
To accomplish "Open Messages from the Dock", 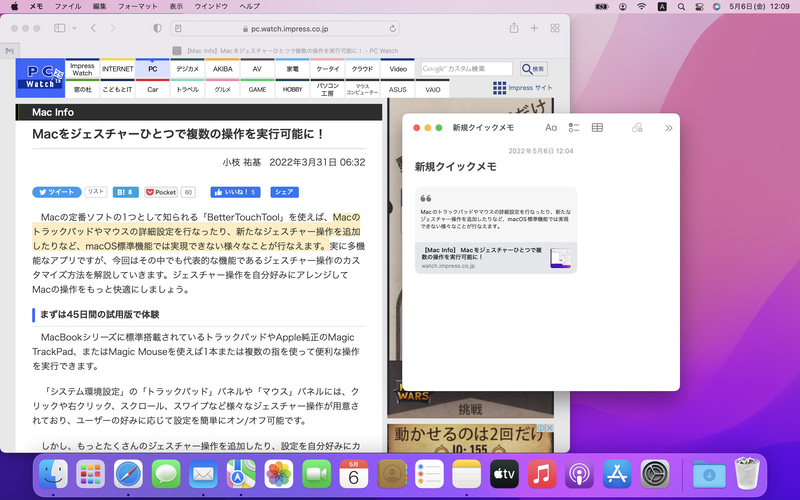I will [166, 474].
